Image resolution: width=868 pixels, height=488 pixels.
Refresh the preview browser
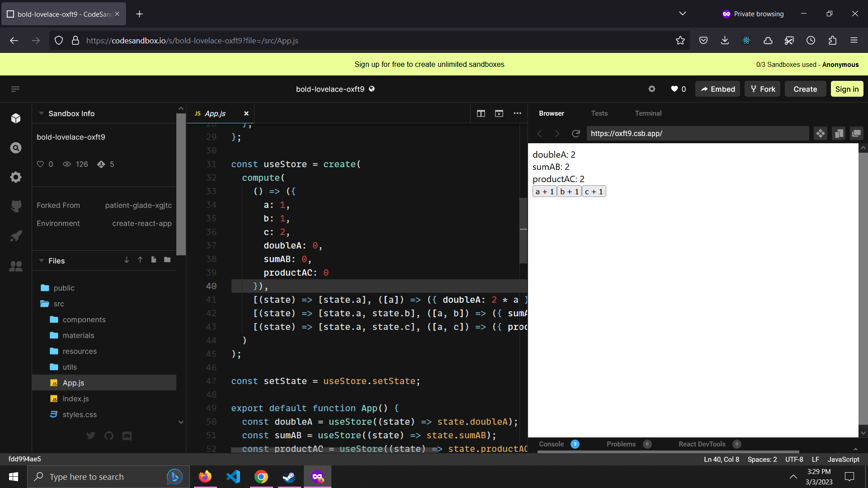point(576,133)
